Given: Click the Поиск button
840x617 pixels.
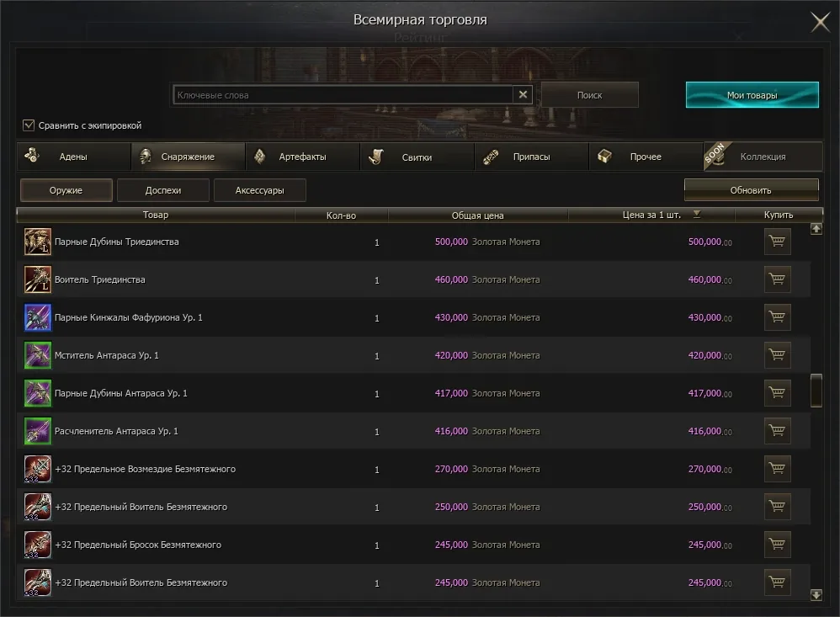Looking at the screenshot, I should click(590, 95).
